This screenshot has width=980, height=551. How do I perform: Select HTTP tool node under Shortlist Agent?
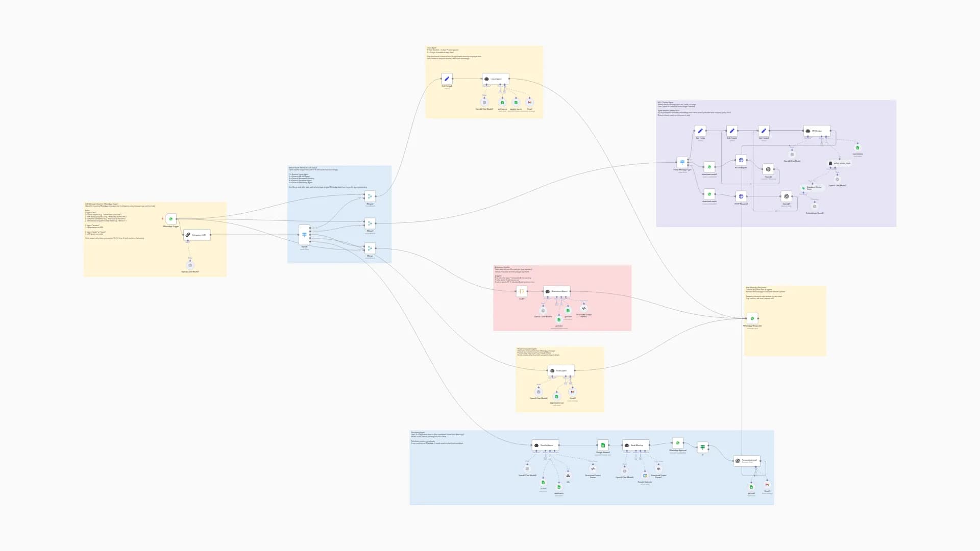568,475
